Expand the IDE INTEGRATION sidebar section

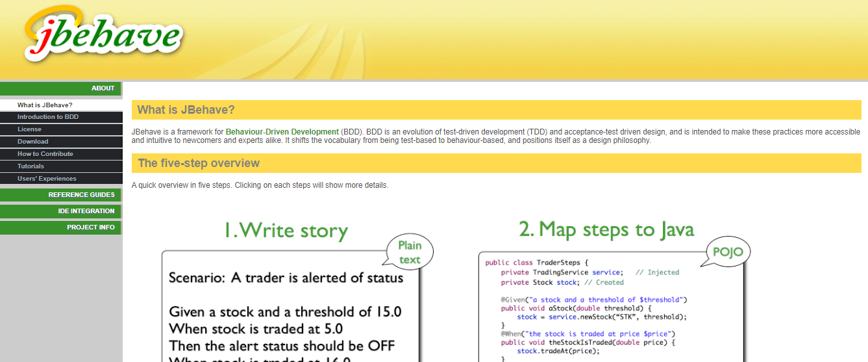[x=61, y=211]
